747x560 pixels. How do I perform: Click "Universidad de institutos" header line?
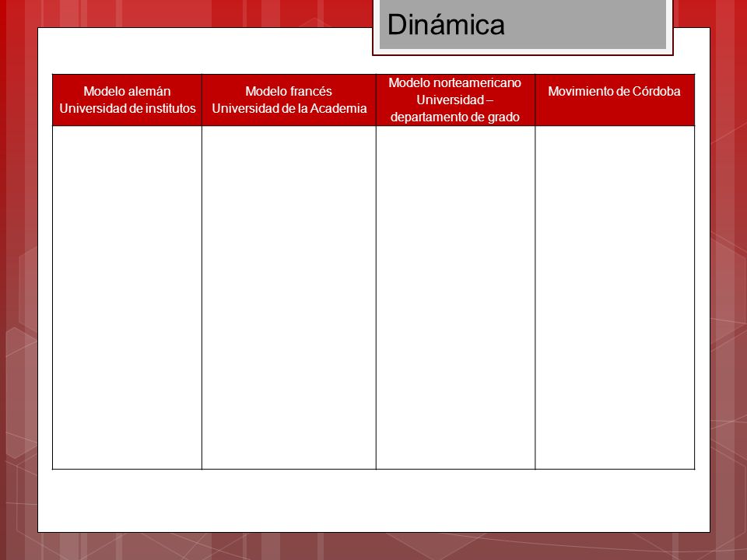(x=127, y=109)
